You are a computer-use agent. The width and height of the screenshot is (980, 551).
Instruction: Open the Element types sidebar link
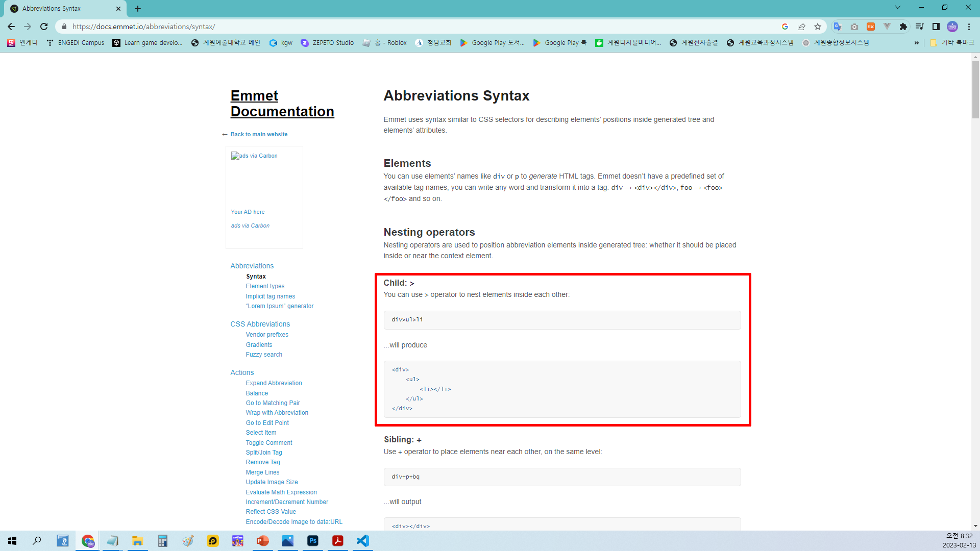[265, 286]
